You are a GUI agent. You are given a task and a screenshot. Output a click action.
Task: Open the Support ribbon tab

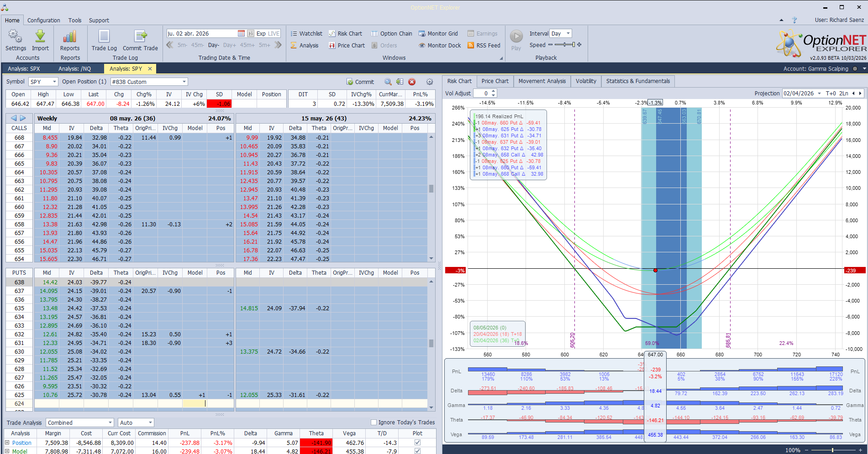point(99,20)
